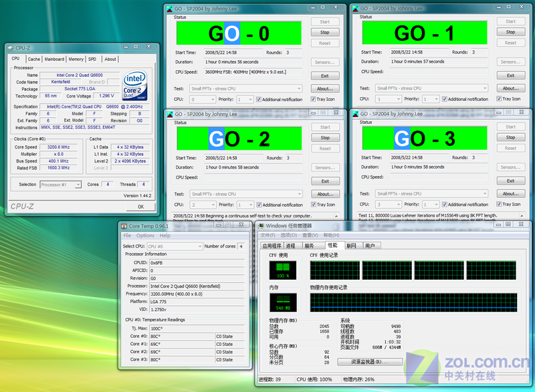Viewport: 535px width, 392px height.
Task: Toggle Tray Icon checkbox in GO-0 window
Action: point(313,99)
